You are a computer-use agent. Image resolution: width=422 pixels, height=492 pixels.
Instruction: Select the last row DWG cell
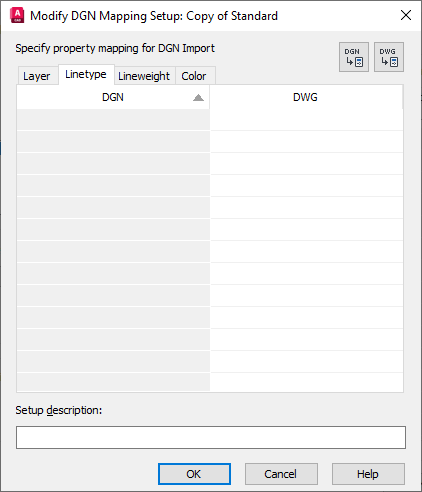[307, 382]
